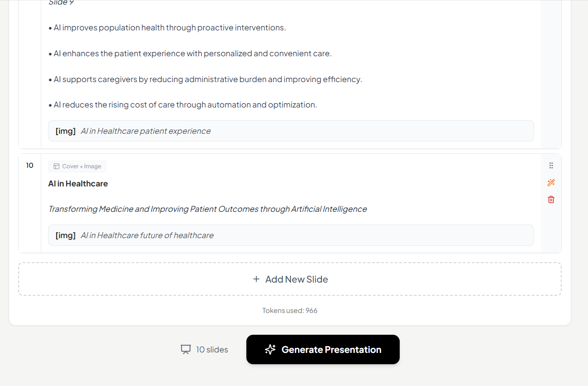Edit image prompt 'patient experience'
Screen dimensions: 588x386
pyautogui.click(x=146, y=131)
